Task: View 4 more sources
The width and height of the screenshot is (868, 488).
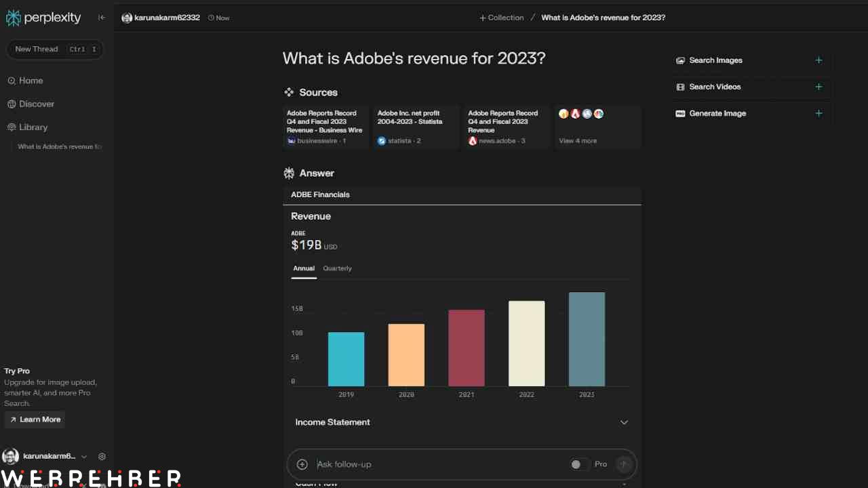Action: coord(598,127)
